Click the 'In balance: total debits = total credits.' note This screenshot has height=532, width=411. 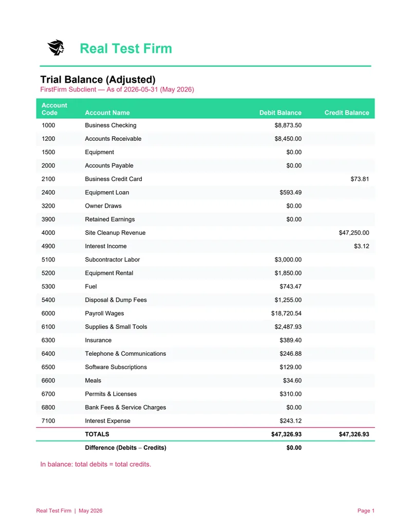(96, 465)
